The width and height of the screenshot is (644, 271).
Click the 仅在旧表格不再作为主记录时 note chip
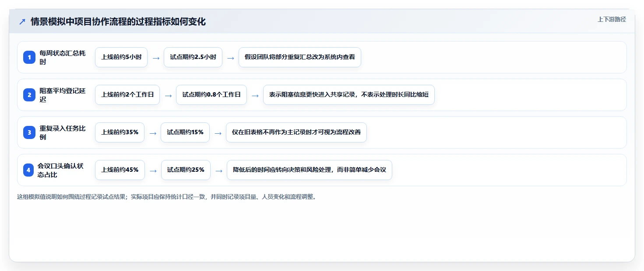click(296, 132)
